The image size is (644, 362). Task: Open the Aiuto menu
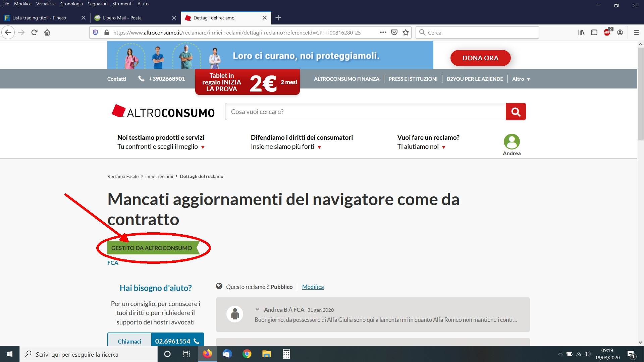point(143,4)
